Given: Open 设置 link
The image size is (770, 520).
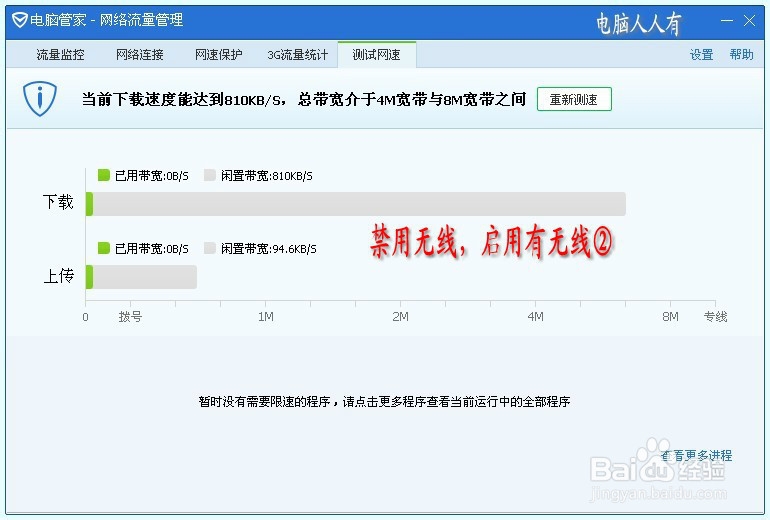Looking at the screenshot, I should (701, 55).
